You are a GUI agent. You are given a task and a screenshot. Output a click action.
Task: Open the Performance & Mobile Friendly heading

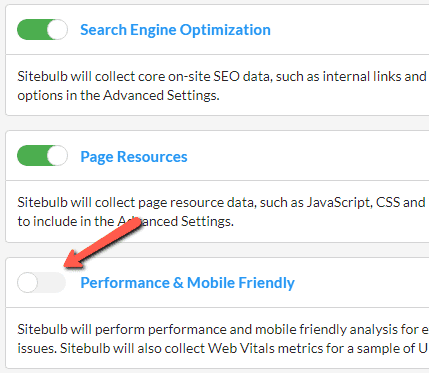coord(187,283)
